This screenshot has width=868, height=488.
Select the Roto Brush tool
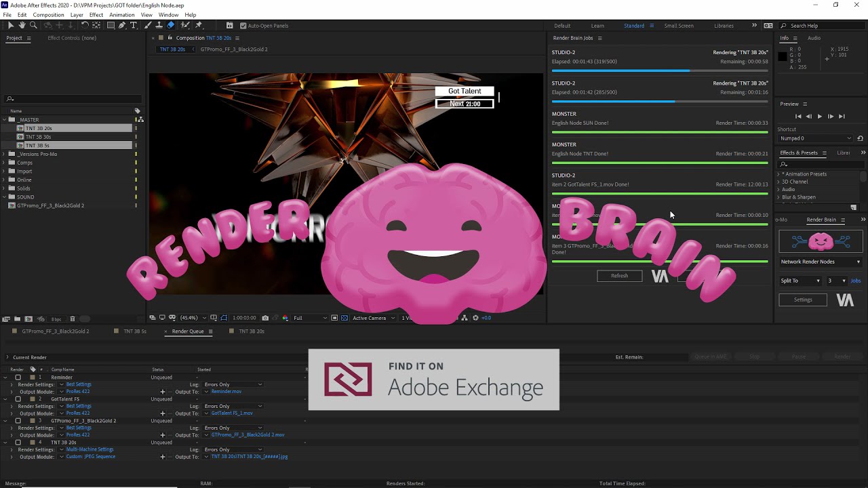[184, 25]
